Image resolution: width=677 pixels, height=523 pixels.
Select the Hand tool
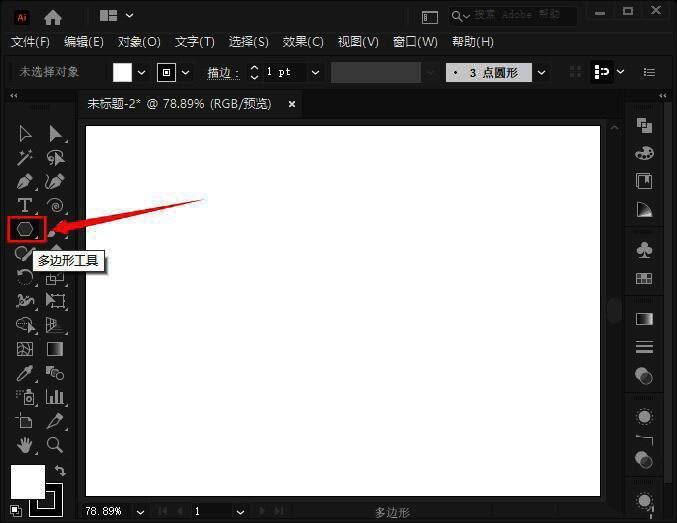(x=25, y=445)
